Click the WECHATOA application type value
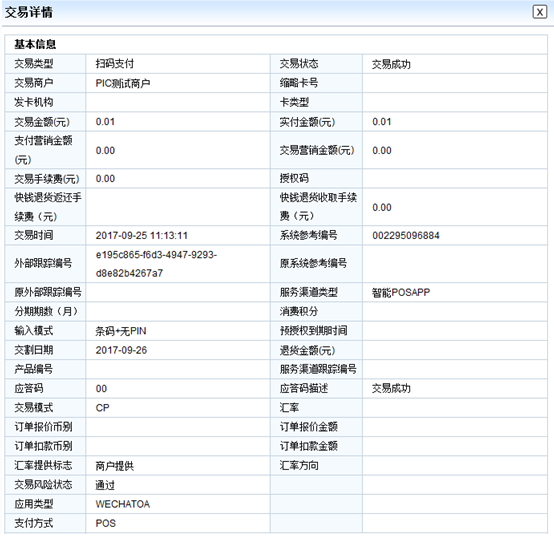Image resolution: width=554 pixels, height=537 pixels. pyautogui.click(x=123, y=504)
